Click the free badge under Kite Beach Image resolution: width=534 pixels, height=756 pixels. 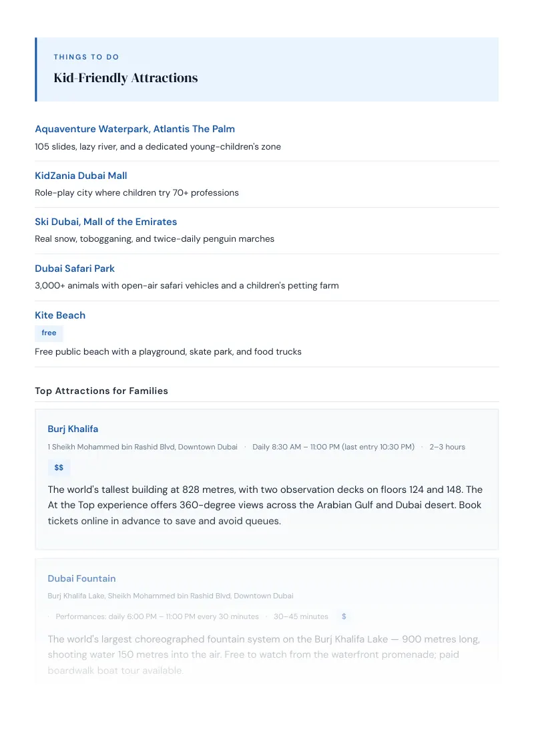coord(49,333)
